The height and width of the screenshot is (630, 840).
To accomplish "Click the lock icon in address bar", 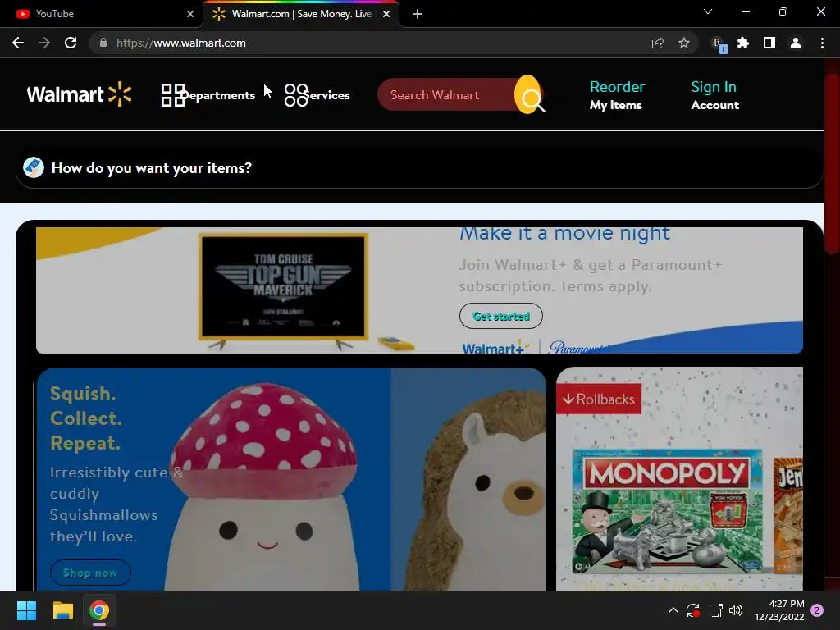I will tap(103, 43).
